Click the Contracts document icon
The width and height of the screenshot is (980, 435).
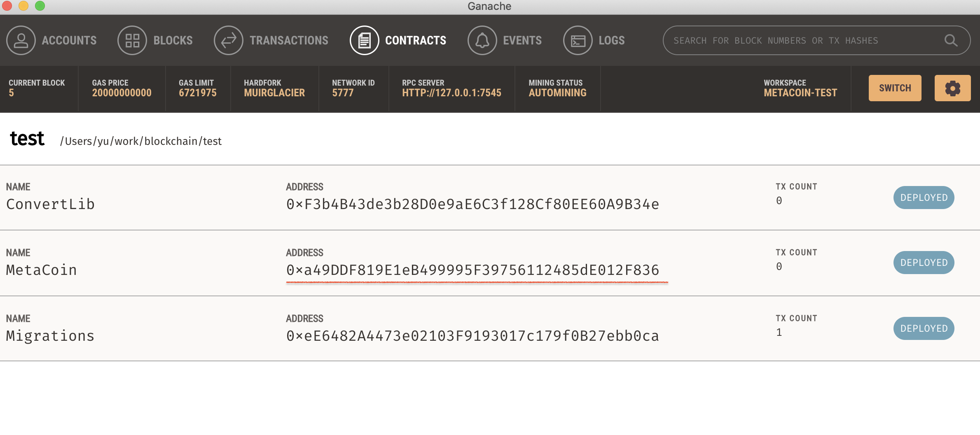point(364,40)
